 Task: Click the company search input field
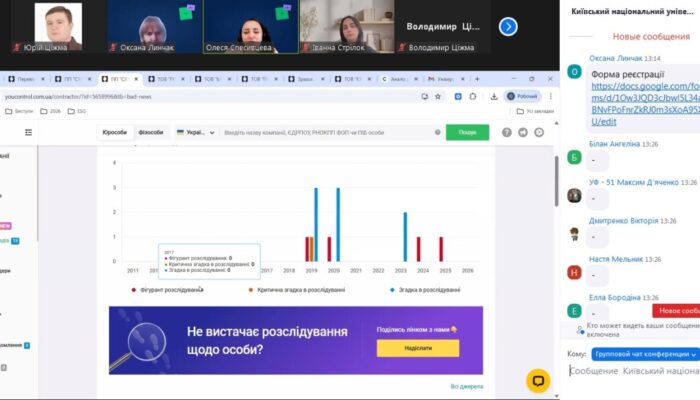point(330,132)
